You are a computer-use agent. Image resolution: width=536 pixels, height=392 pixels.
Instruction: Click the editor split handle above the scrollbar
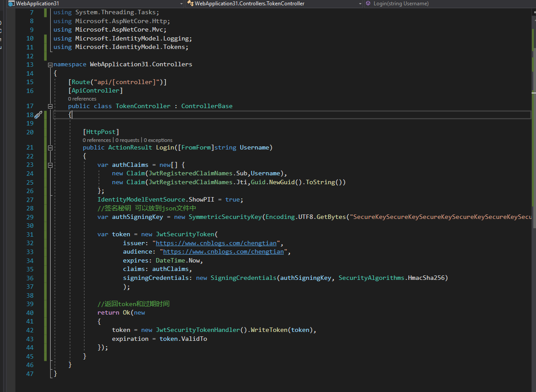point(534,13)
